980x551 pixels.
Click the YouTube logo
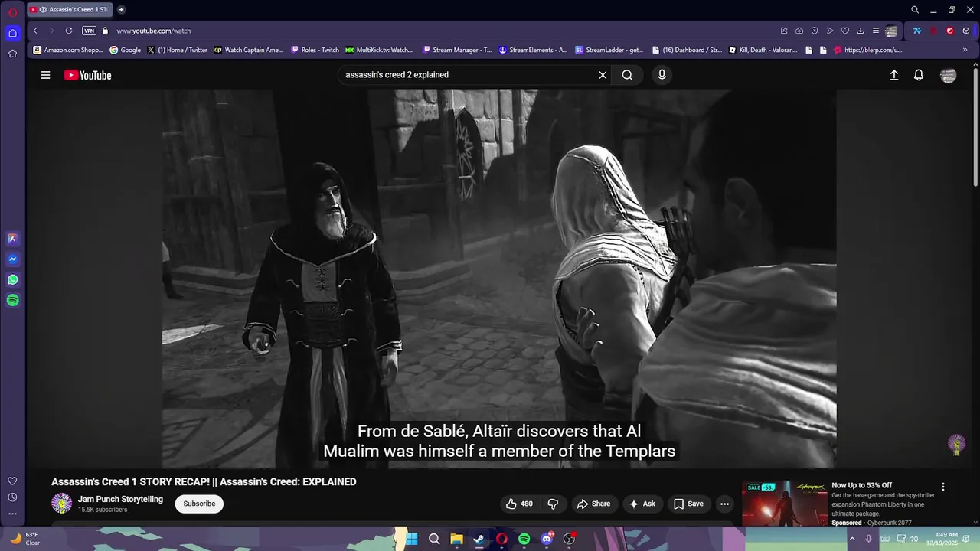(x=87, y=75)
